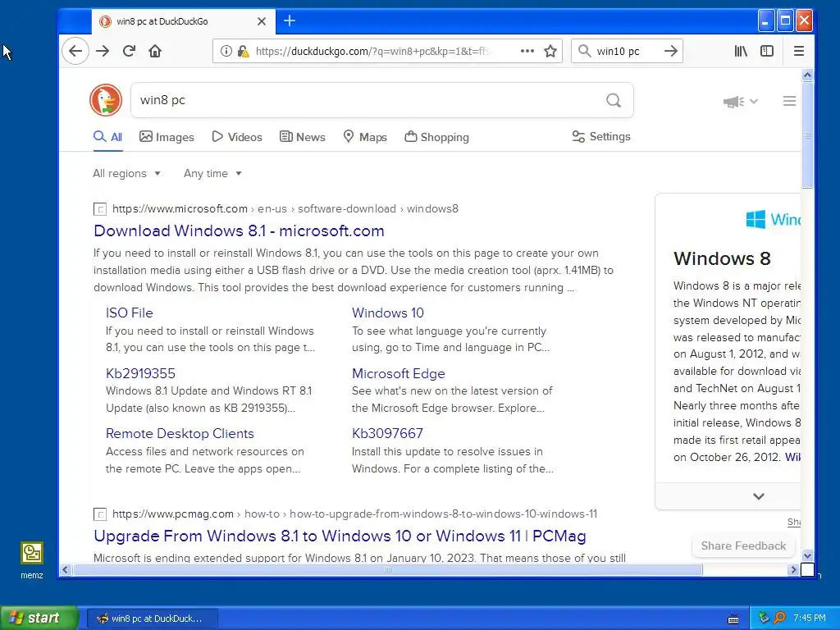Click the microsoft.com result URL breadcrumb

pos(285,209)
